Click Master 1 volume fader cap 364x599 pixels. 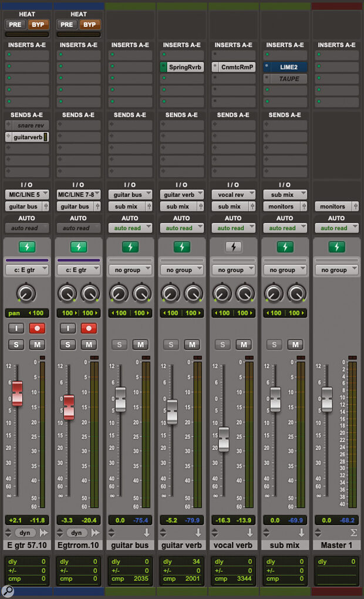pyautogui.click(x=327, y=399)
